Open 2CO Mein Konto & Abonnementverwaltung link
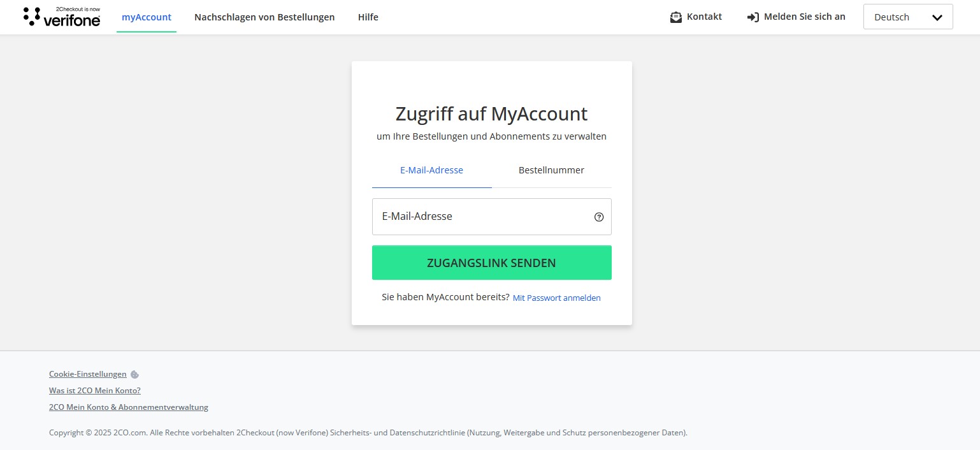 [x=129, y=407]
